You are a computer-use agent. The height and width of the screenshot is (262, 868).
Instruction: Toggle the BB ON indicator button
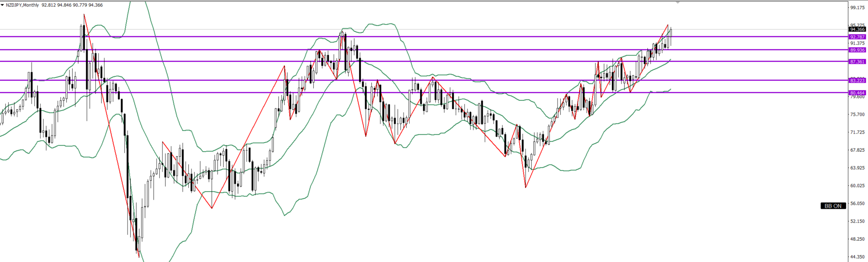(833, 206)
